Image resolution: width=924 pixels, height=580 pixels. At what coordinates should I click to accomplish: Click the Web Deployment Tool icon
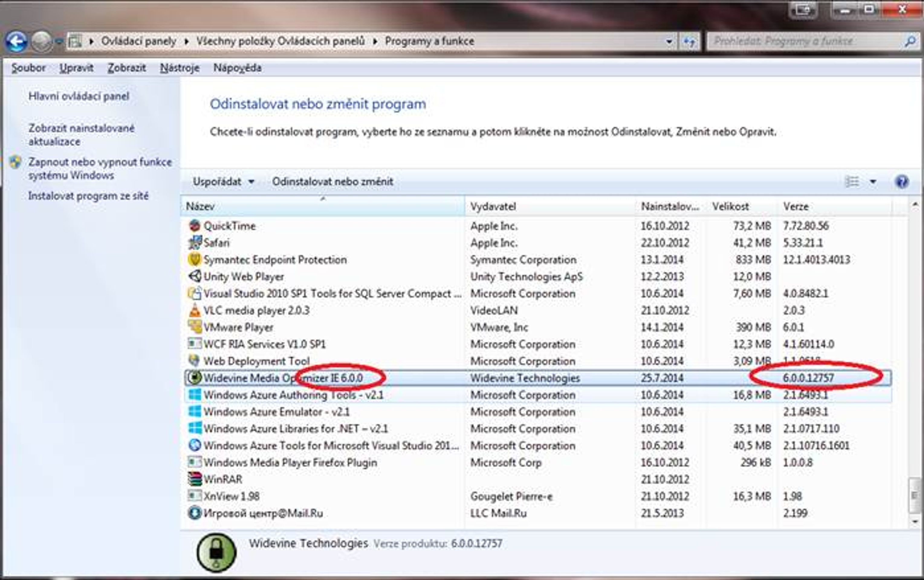click(195, 361)
